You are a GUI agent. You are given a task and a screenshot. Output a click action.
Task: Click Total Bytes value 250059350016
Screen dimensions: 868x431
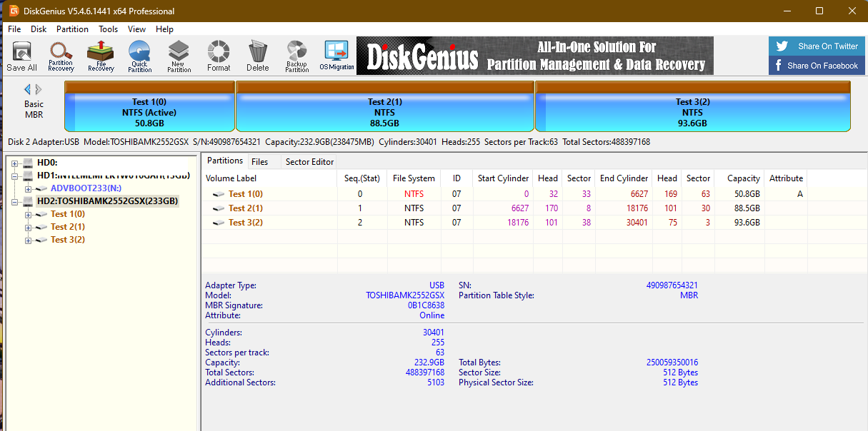click(x=672, y=362)
